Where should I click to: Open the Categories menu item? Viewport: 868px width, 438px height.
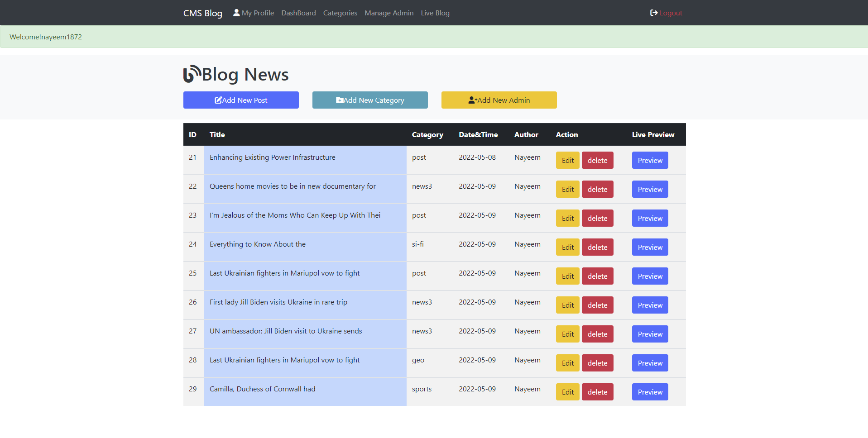pyautogui.click(x=340, y=13)
